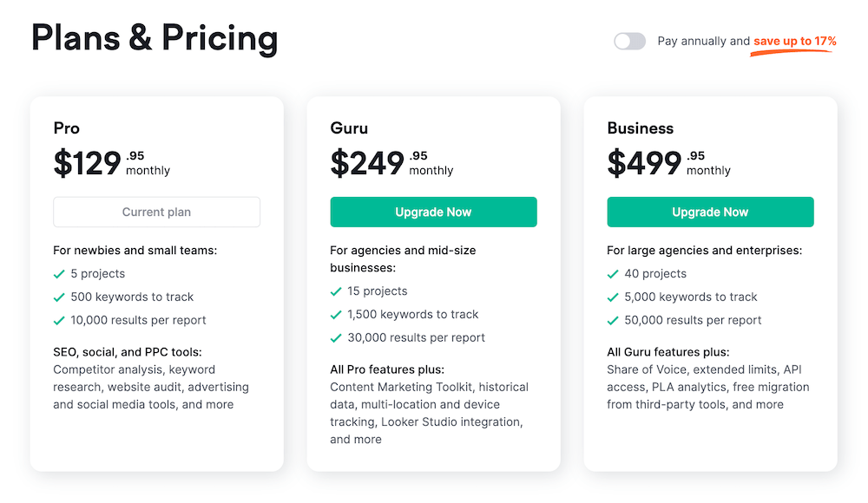The width and height of the screenshot is (868, 503).
Task: Click the Guru plan title
Action: [349, 128]
